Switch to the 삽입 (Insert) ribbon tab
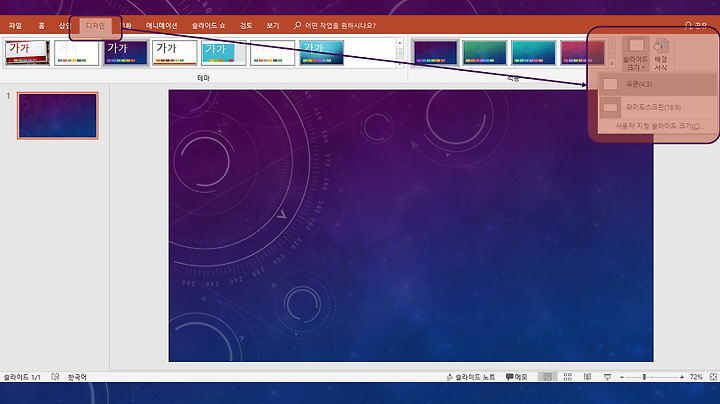Screen dimensions: 720x404 [x=64, y=26]
